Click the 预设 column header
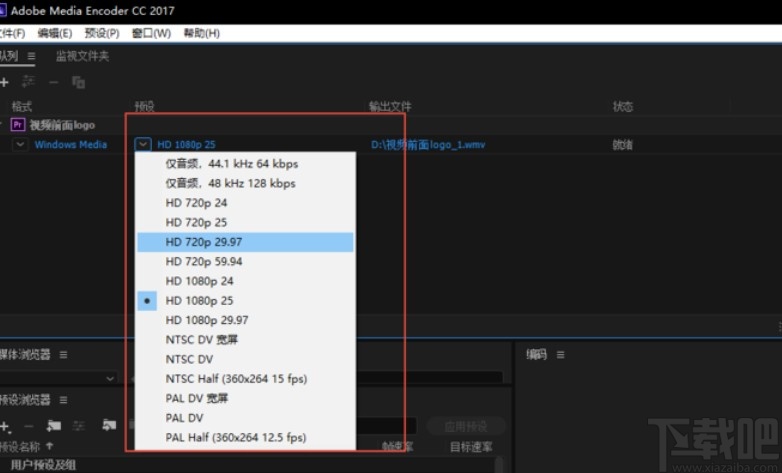 click(x=145, y=106)
